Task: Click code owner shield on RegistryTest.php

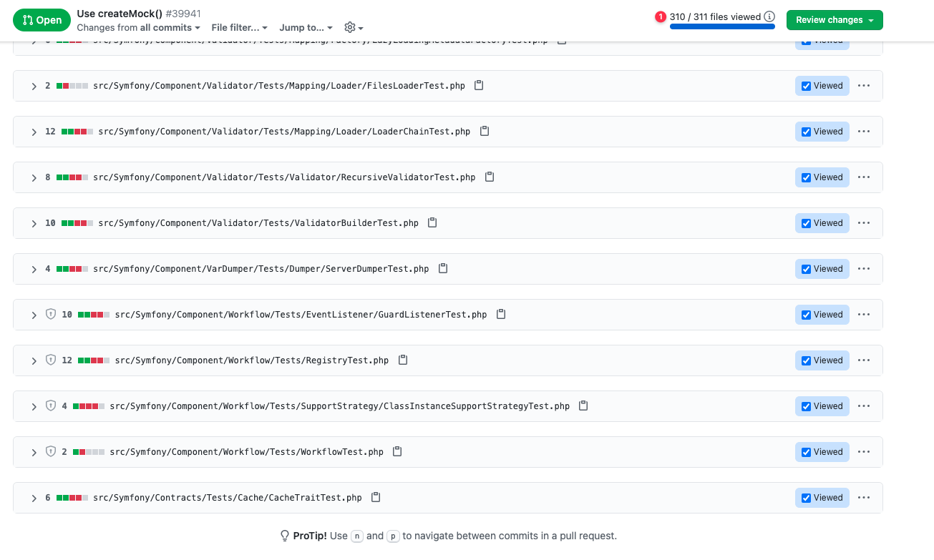Action: click(51, 360)
